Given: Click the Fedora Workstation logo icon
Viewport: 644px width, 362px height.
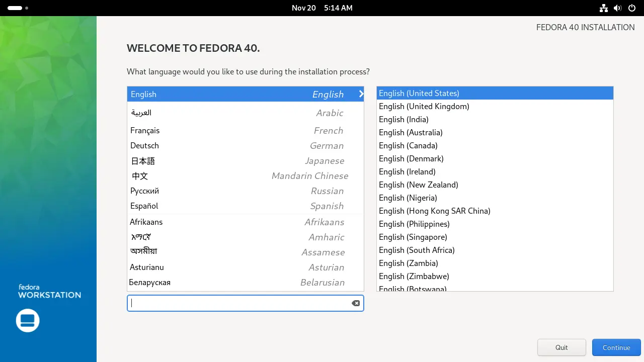Looking at the screenshot, I should coord(28,320).
